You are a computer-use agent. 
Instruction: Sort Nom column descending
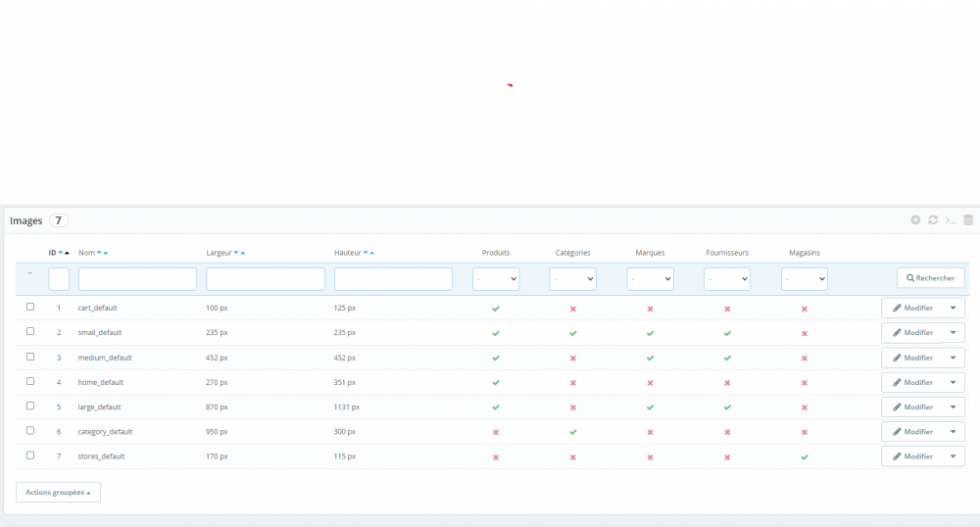pos(99,253)
